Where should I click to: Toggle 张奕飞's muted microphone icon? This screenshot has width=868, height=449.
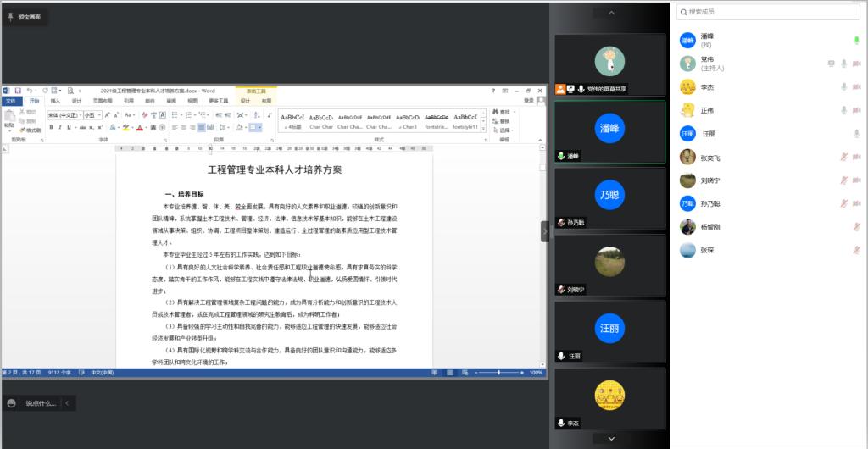click(844, 157)
